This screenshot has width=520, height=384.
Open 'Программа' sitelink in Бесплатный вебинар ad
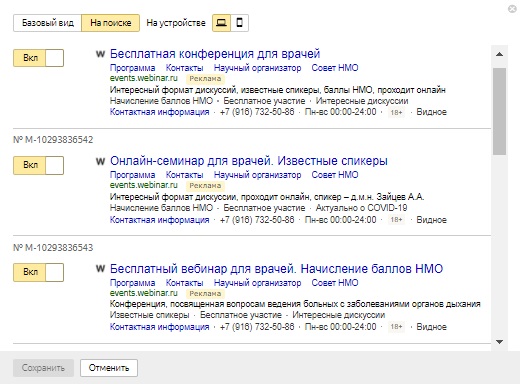click(x=133, y=283)
